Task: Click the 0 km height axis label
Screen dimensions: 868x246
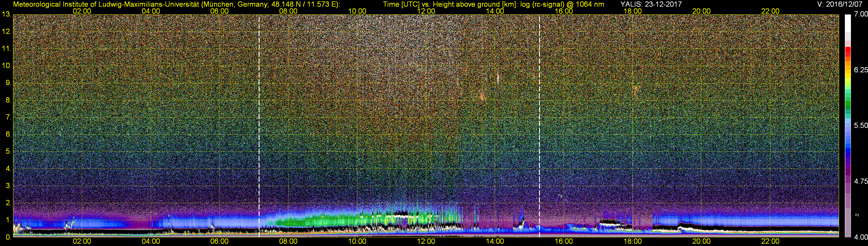Action: point(8,237)
